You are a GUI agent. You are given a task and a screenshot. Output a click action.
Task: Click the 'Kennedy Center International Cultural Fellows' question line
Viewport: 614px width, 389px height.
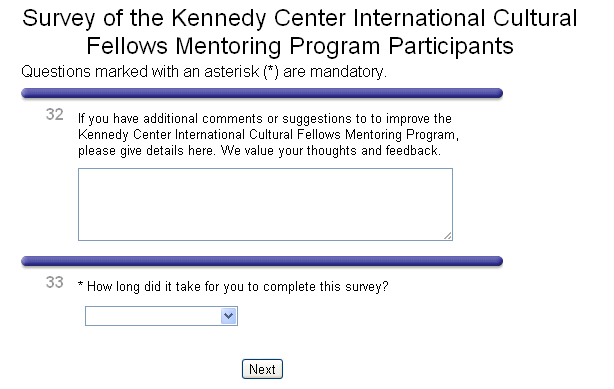click(268, 134)
